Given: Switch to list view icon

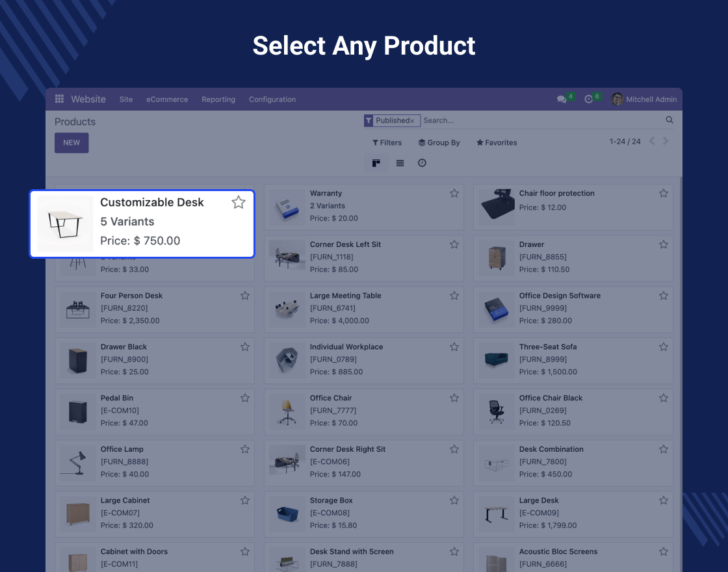Looking at the screenshot, I should pyautogui.click(x=400, y=163).
